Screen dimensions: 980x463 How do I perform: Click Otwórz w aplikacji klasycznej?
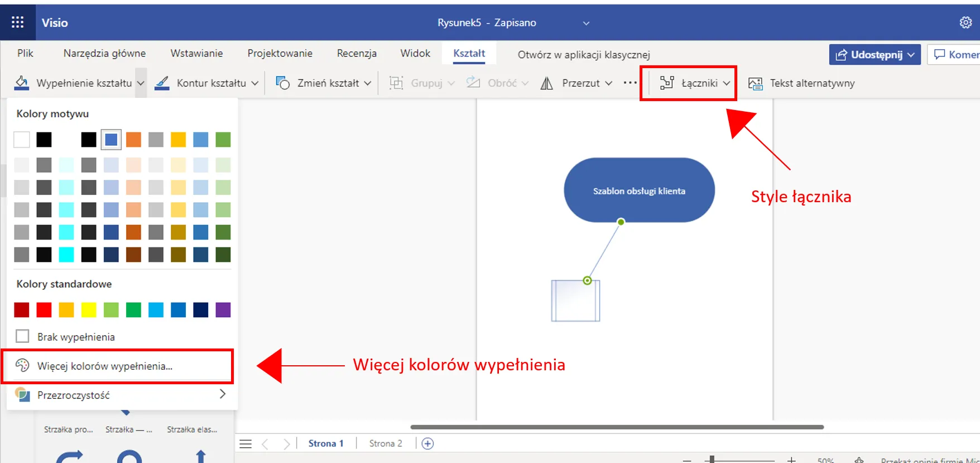point(584,54)
